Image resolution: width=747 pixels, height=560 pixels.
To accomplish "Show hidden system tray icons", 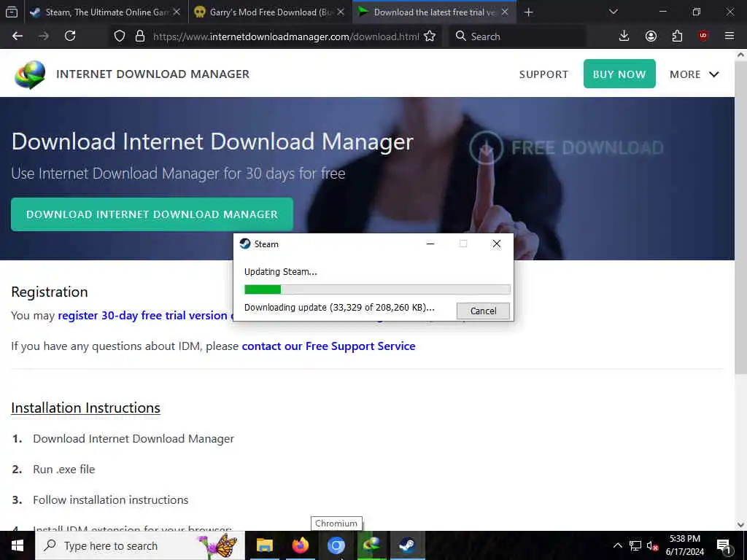I will (x=617, y=545).
